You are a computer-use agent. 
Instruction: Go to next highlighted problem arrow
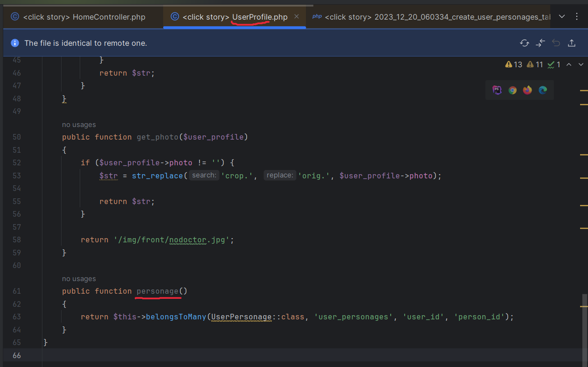point(581,64)
